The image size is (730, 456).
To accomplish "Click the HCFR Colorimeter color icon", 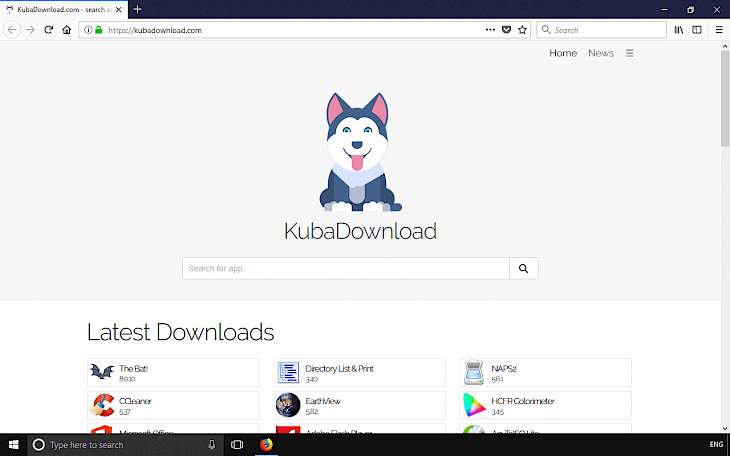I will pyautogui.click(x=474, y=405).
